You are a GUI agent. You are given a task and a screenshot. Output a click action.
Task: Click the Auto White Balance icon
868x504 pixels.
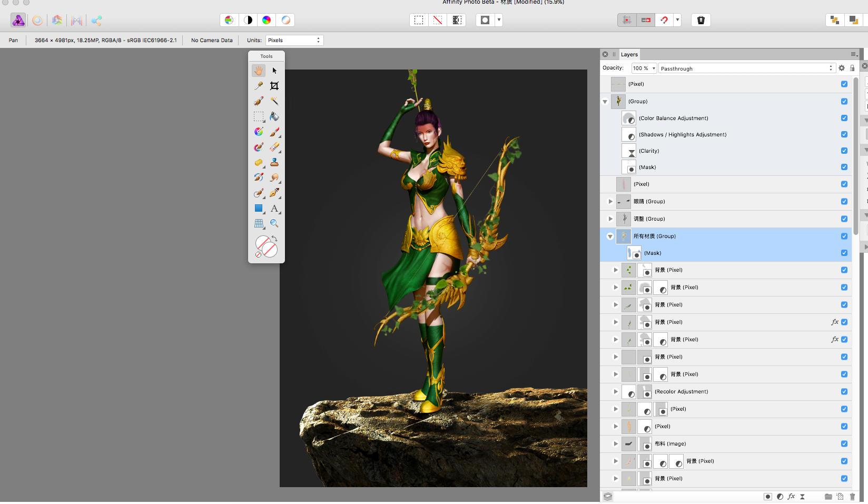pyautogui.click(x=285, y=20)
